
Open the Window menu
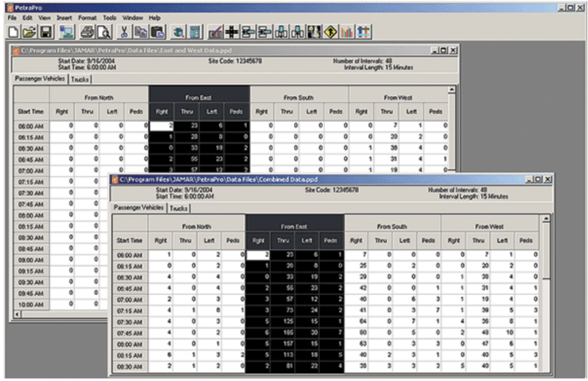[133, 18]
